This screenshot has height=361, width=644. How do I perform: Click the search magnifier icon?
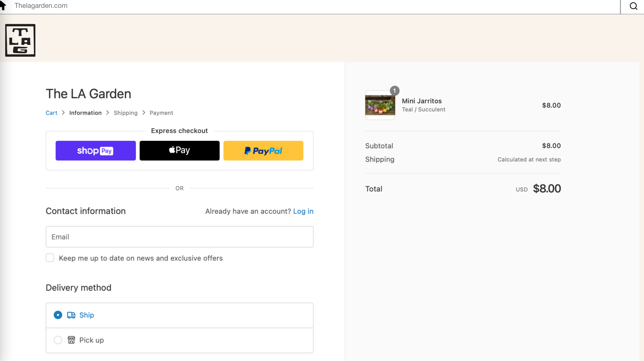click(x=633, y=6)
